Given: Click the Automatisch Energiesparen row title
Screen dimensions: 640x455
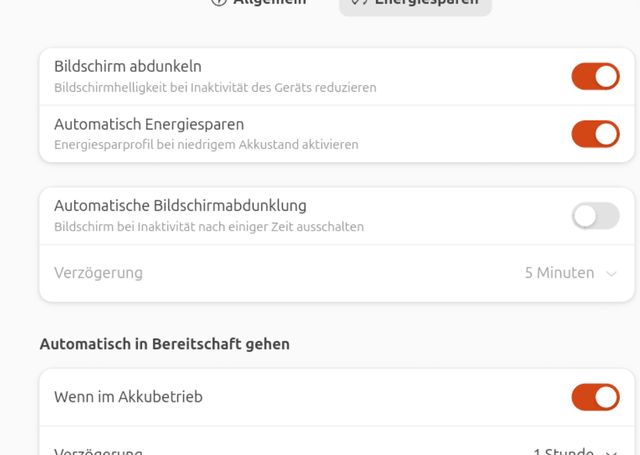Looking at the screenshot, I should pyautogui.click(x=149, y=125).
